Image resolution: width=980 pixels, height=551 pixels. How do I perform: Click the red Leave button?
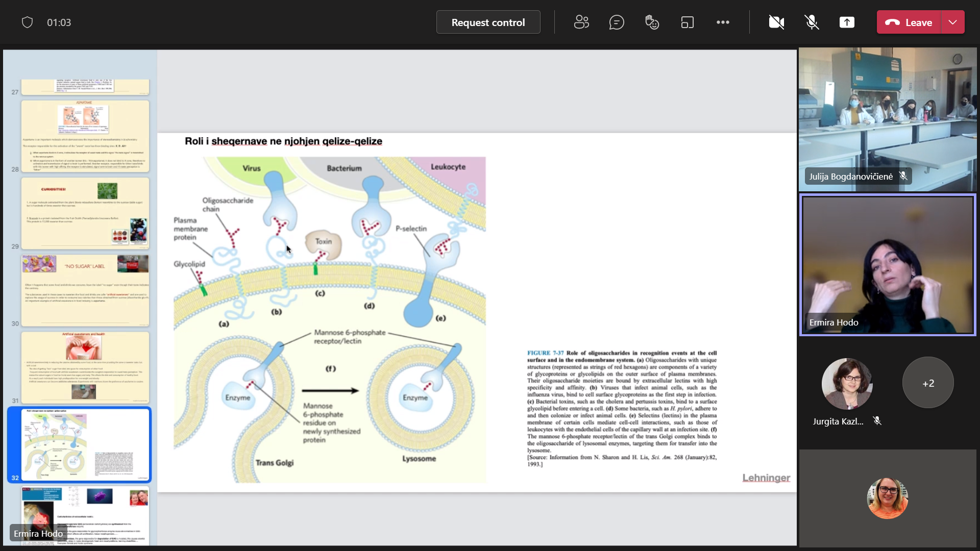tap(909, 22)
